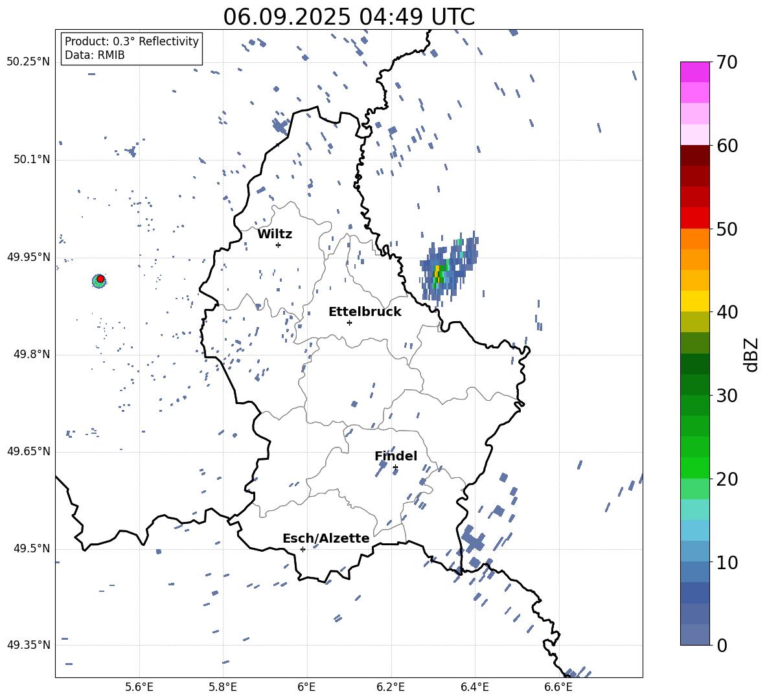Click the dark red 60 dBZ color band
Screen dimensions: 767x700
point(694,155)
